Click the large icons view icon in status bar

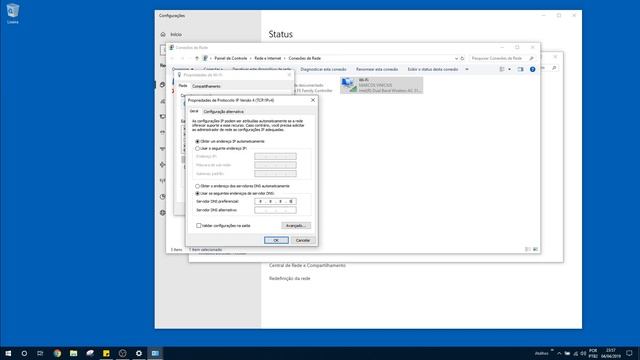pos(535,249)
